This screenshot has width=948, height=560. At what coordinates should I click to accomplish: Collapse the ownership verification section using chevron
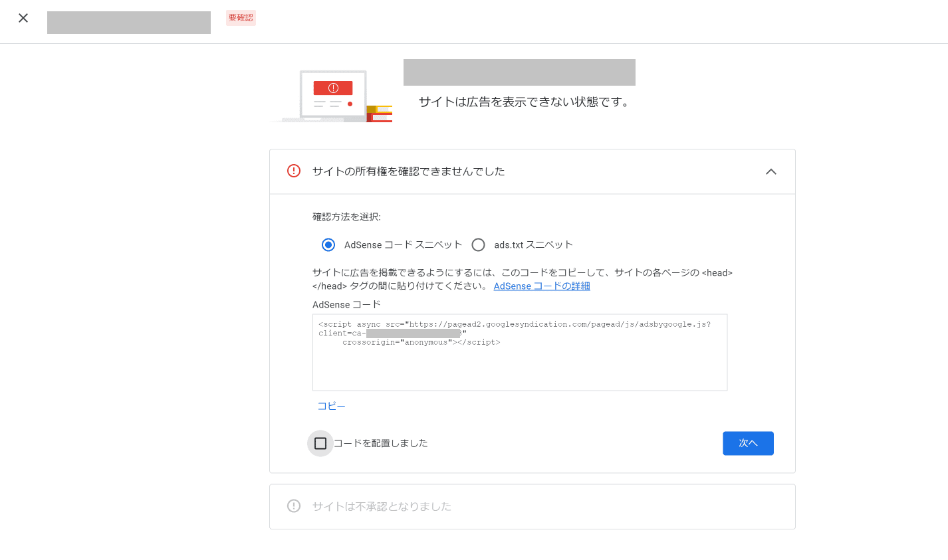771,171
